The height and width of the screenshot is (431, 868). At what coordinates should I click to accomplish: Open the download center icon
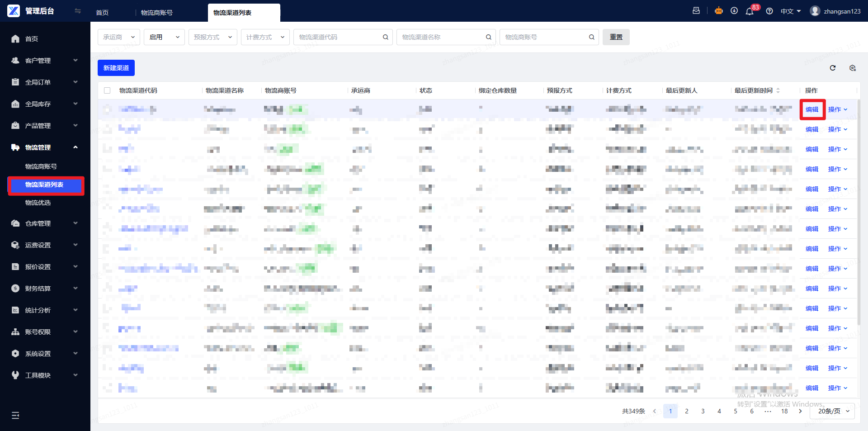(x=734, y=11)
